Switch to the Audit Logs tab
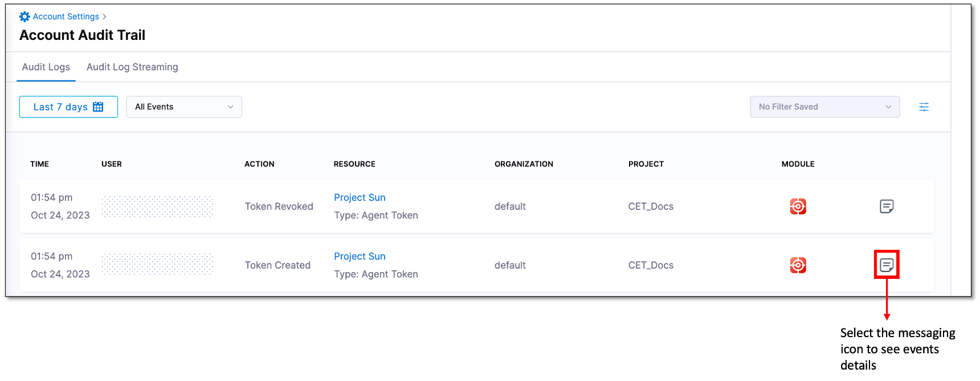The width and height of the screenshot is (980, 381). (46, 67)
